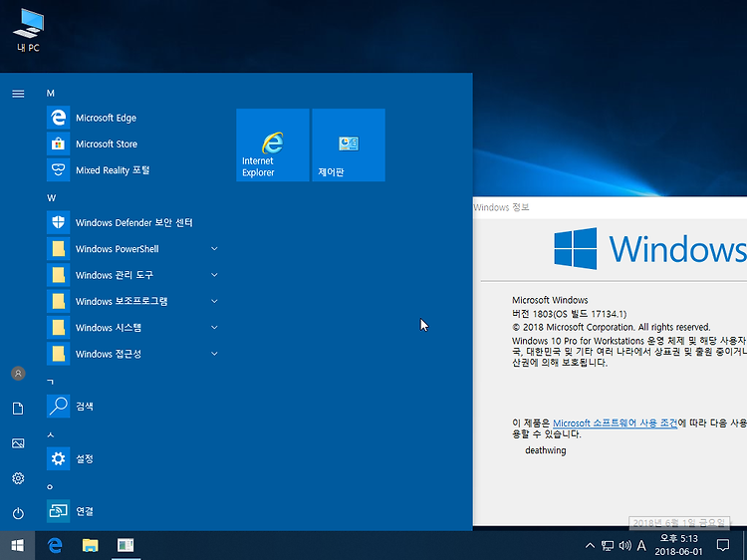The width and height of the screenshot is (747, 560).
Task: Click the 버전 1803 build text
Action: tap(570, 314)
